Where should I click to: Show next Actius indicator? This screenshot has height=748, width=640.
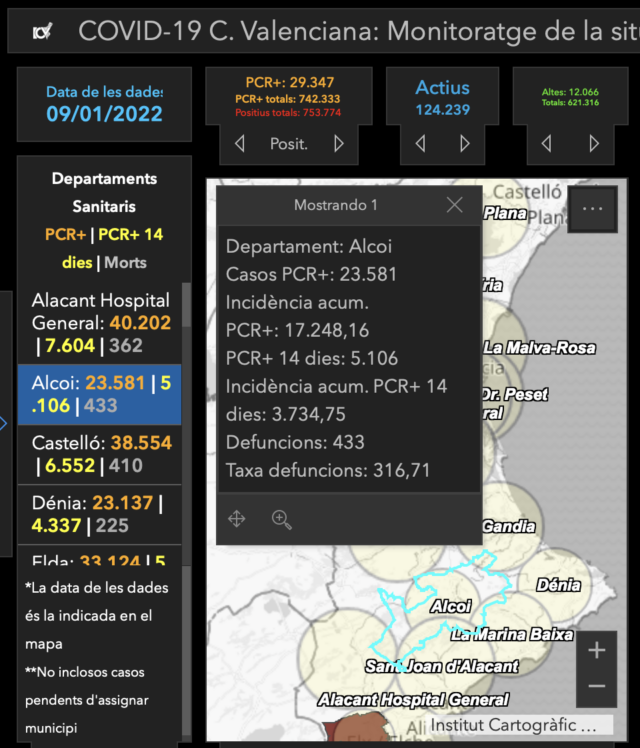pyautogui.click(x=465, y=144)
